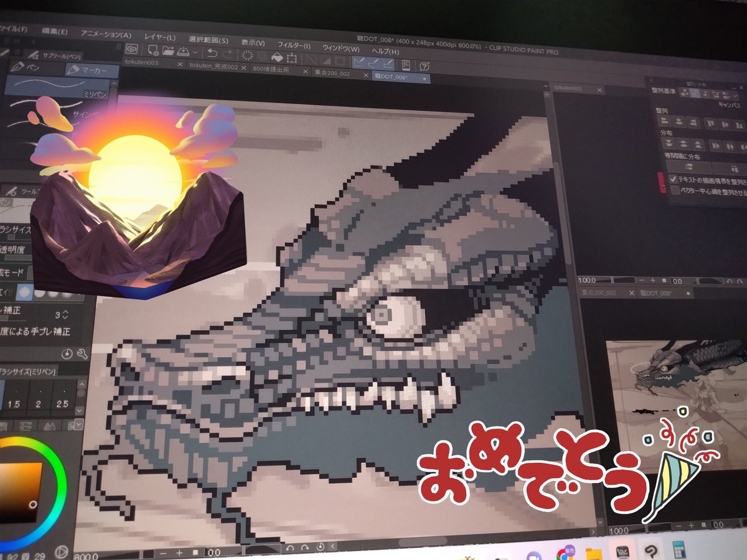747x560 pixels.
Task: Pick a color in the square color area
Action: (x=19, y=492)
